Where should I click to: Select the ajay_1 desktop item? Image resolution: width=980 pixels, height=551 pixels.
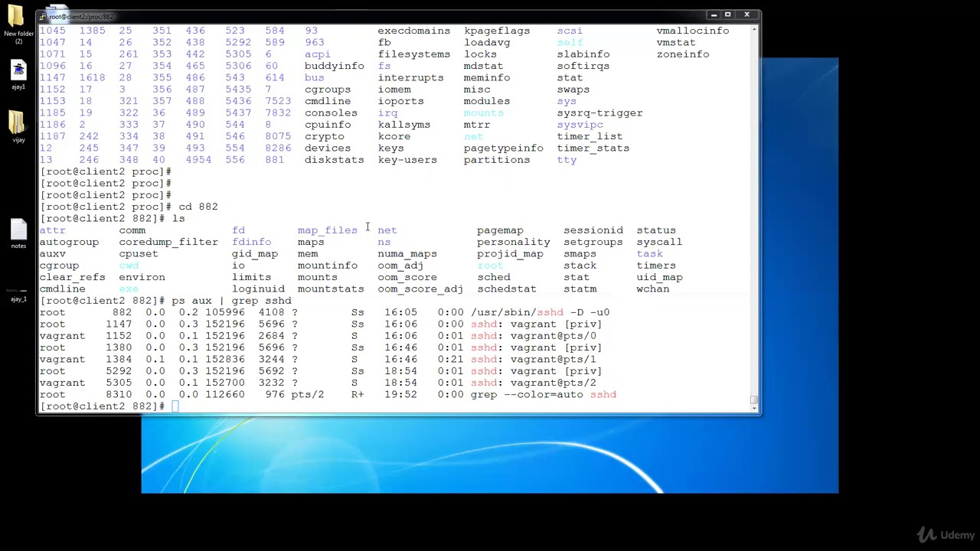pyautogui.click(x=18, y=295)
